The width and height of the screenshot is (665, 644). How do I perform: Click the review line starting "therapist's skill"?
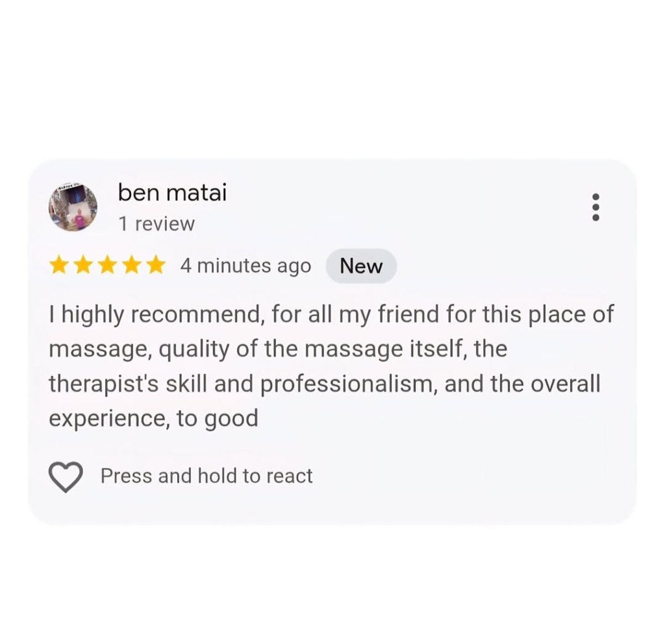tap(325, 384)
